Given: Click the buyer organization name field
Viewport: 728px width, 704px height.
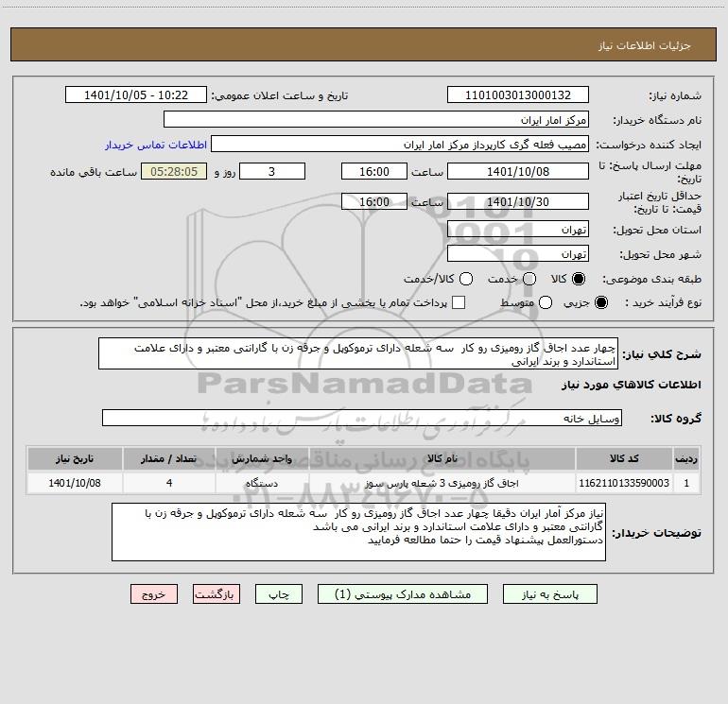Looking at the screenshot, I should tap(376, 119).
